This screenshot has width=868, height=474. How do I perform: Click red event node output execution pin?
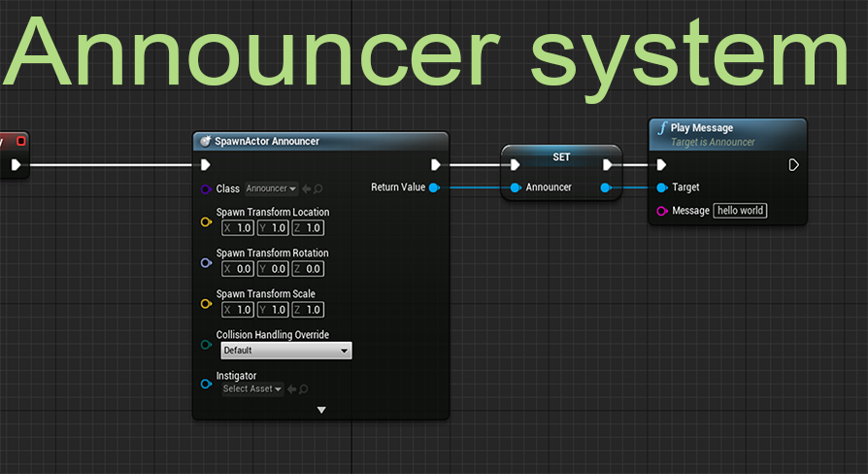pos(17,164)
